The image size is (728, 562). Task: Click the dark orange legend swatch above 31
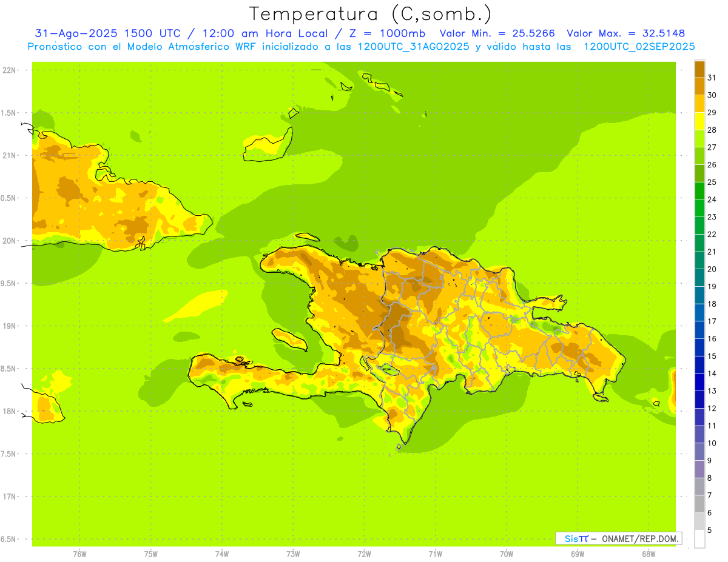[x=699, y=69]
